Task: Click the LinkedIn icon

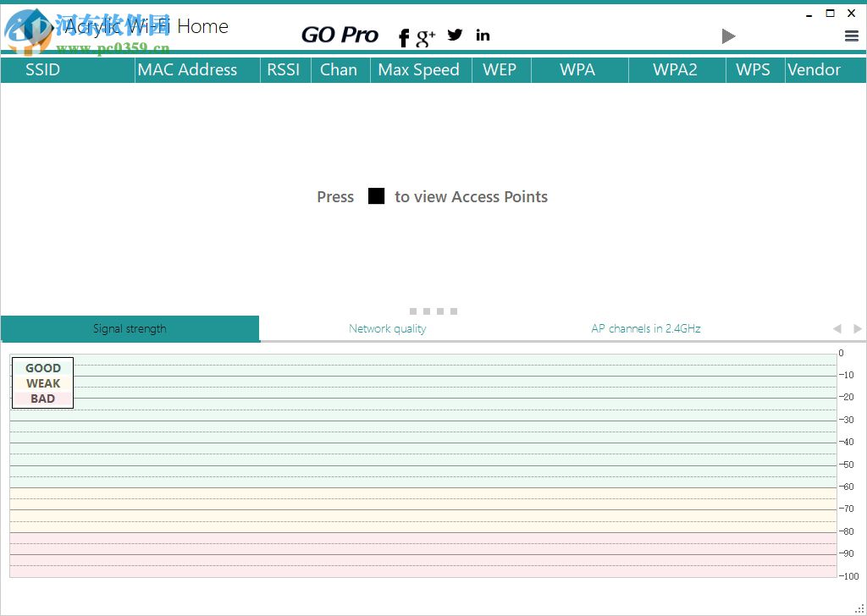Action: click(483, 35)
